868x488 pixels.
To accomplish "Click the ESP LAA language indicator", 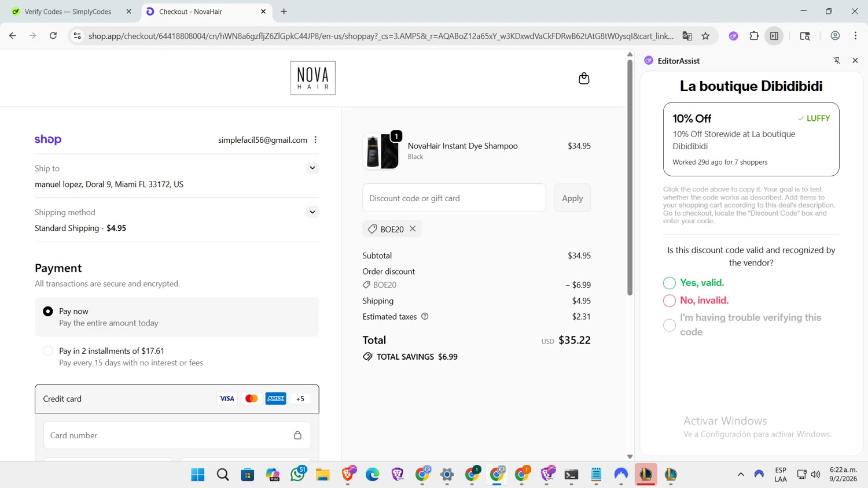I will click(x=781, y=475).
